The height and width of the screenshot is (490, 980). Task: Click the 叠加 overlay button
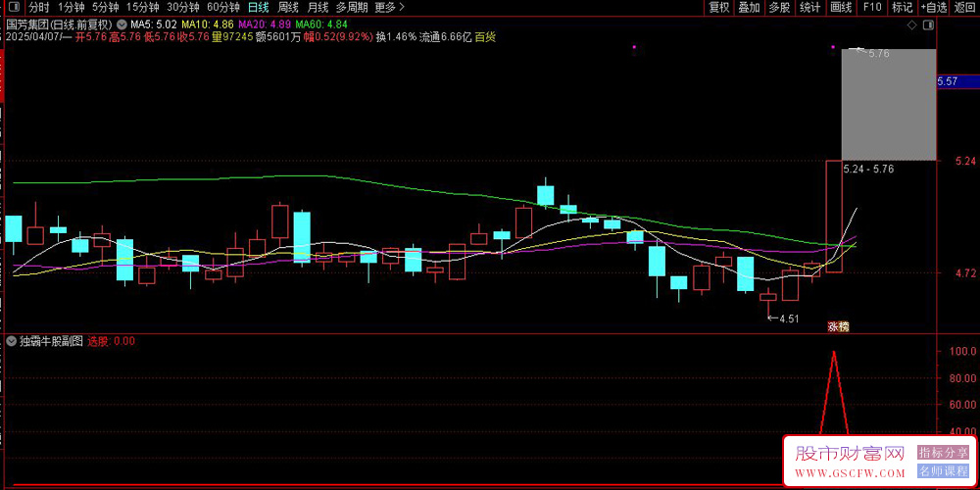pyautogui.click(x=749, y=8)
